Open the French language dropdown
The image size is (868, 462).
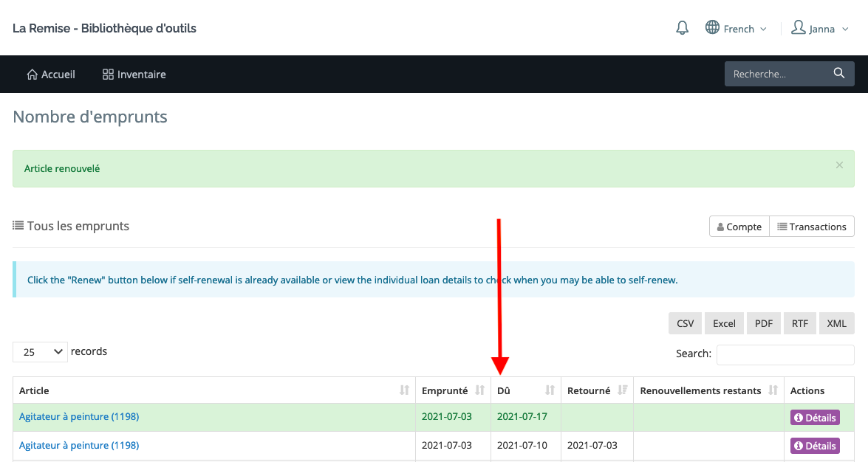737,29
